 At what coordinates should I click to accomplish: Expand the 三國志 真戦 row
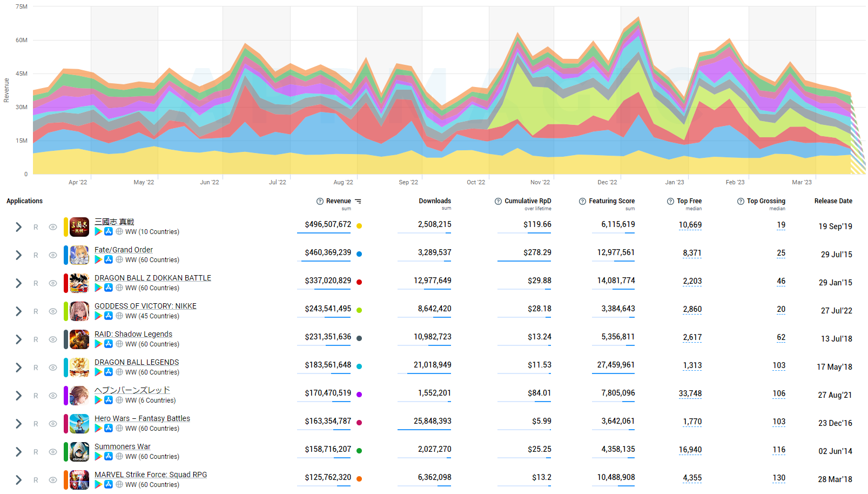18,227
